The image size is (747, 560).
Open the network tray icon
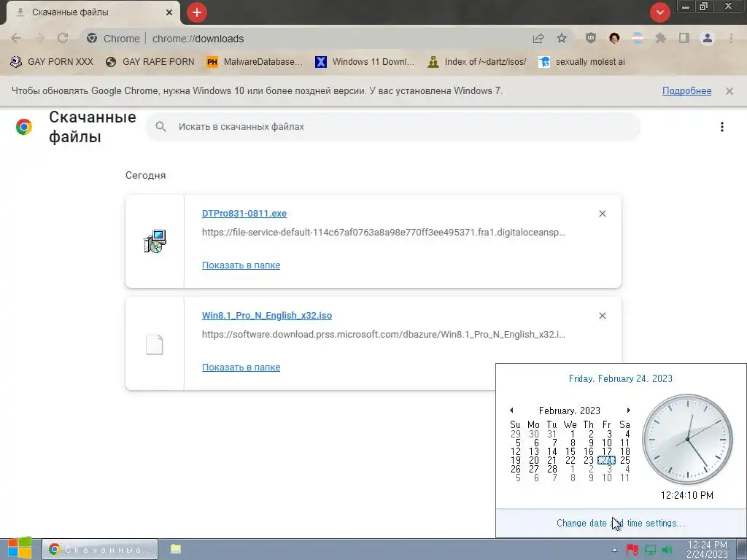point(650,550)
